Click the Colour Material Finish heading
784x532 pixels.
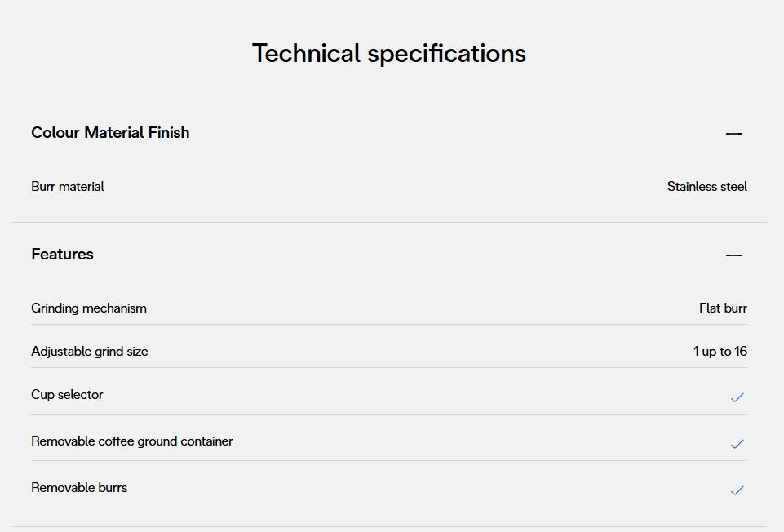point(110,132)
